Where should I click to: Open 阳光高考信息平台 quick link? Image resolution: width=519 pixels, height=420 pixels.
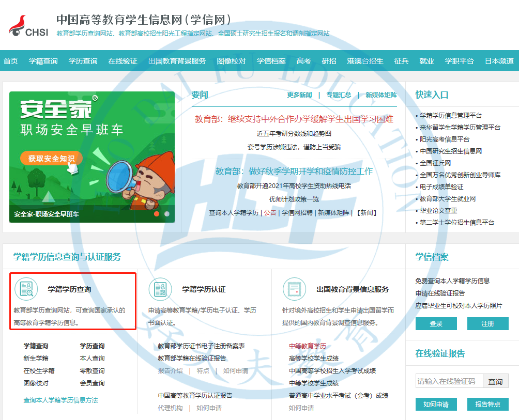(445, 139)
